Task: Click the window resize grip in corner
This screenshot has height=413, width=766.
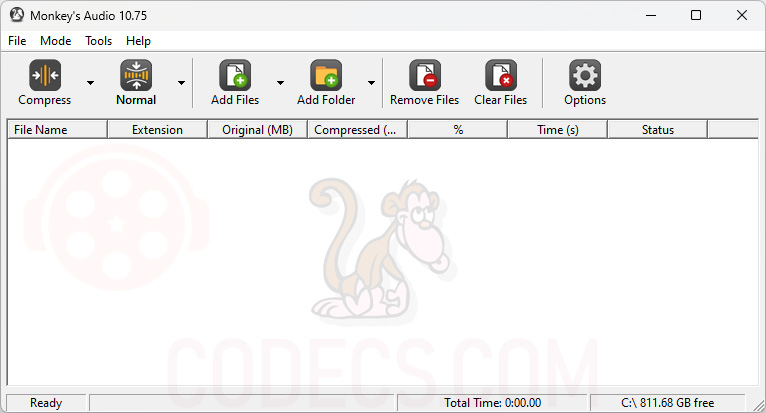Action: pyautogui.click(x=758, y=405)
